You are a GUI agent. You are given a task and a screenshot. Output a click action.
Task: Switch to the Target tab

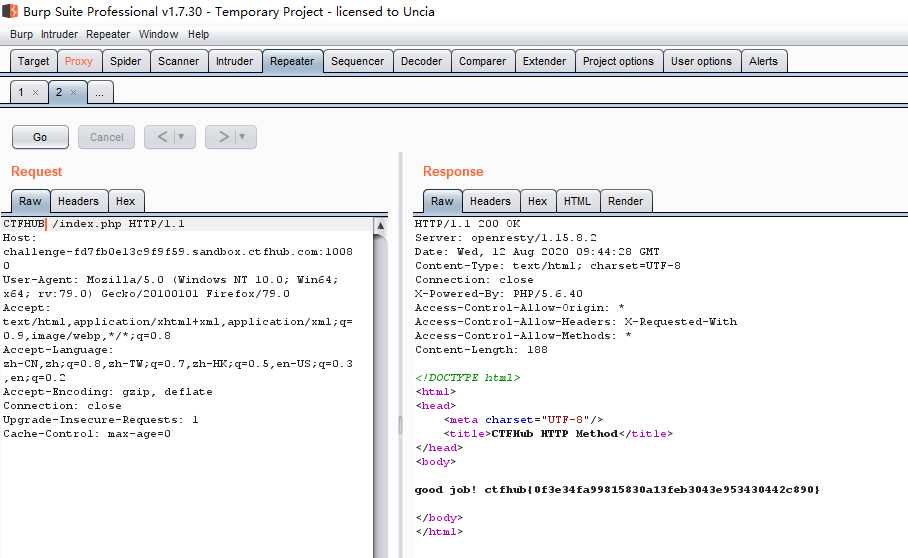[x=34, y=61]
